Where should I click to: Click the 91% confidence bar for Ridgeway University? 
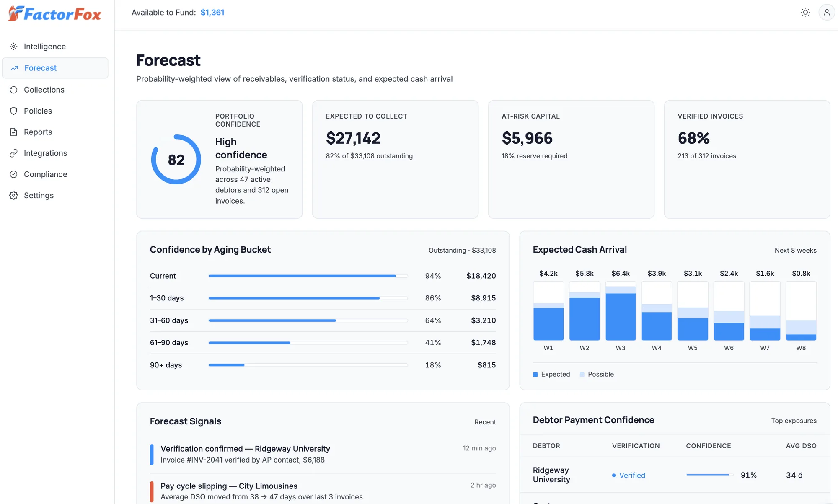tap(710, 475)
